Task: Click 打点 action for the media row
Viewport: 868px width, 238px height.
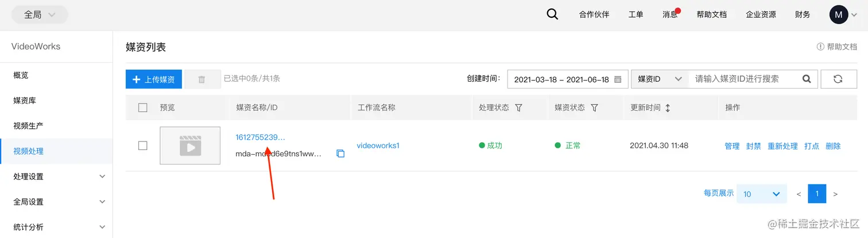Action: pyautogui.click(x=812, y=146)
